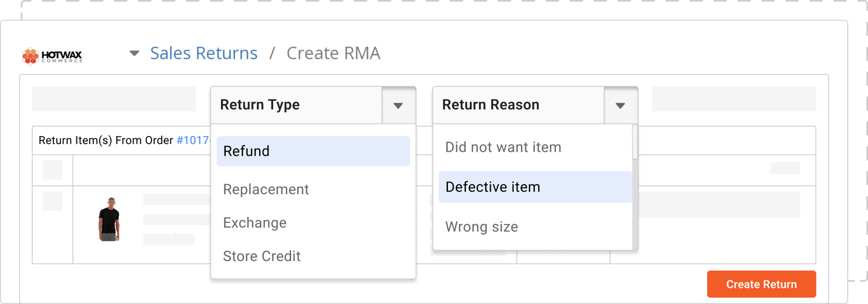Expand the Return Type dropdown arrow
868x304 pixels.
(398, 105)
